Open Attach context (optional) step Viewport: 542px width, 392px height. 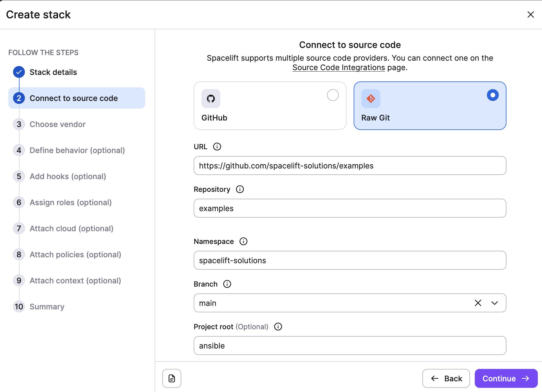[76, 280]
